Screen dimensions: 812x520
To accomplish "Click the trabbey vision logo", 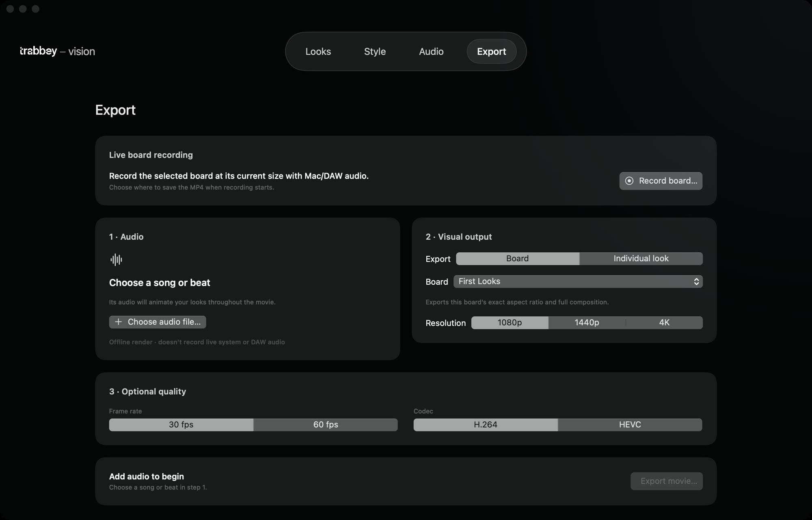I will click(57, 51).
